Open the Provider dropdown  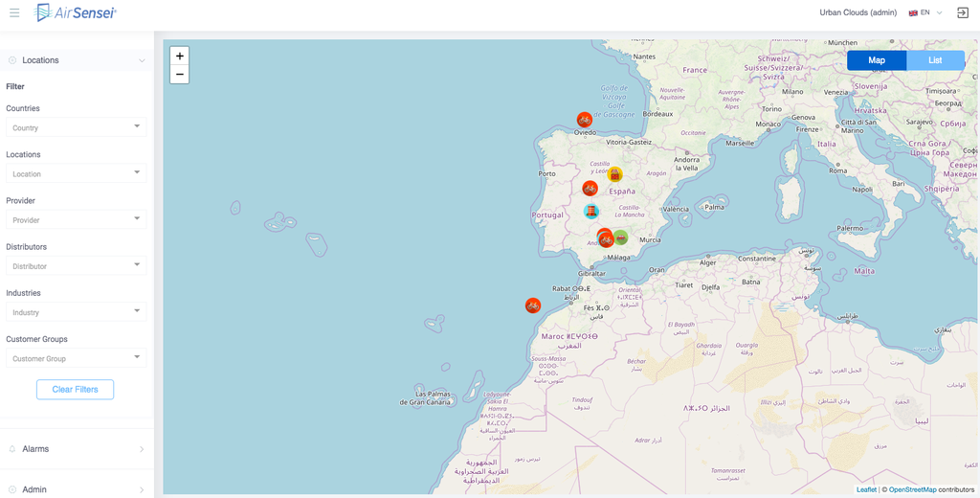coord(76,219)
